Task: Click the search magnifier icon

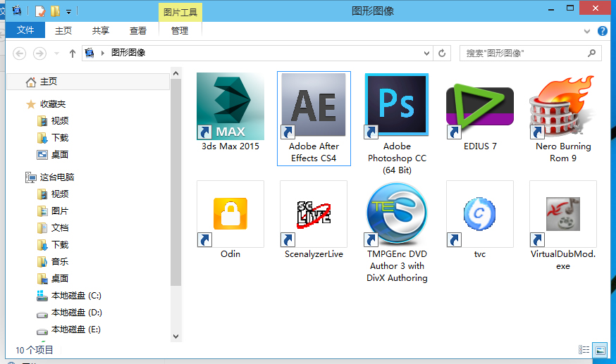Action: 591,53
